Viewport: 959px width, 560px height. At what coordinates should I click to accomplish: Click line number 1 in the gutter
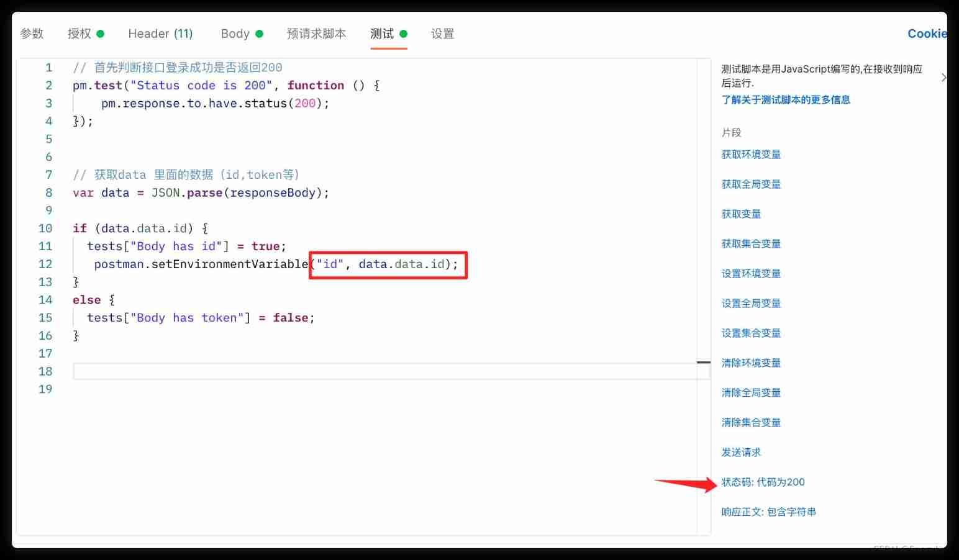48,67
